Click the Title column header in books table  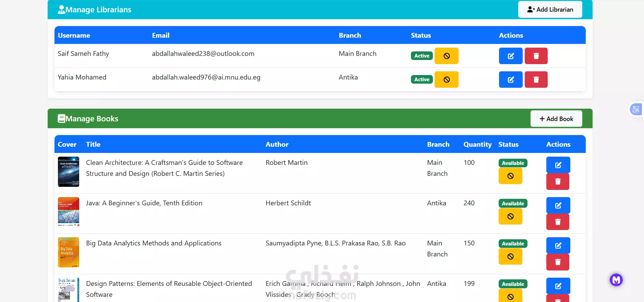click(x=93, y=144)
